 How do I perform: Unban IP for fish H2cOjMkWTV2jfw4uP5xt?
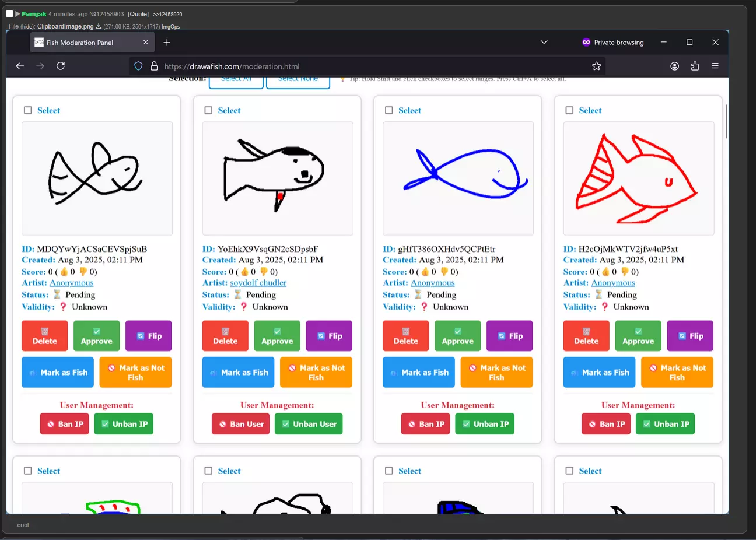tap(666, 424)
